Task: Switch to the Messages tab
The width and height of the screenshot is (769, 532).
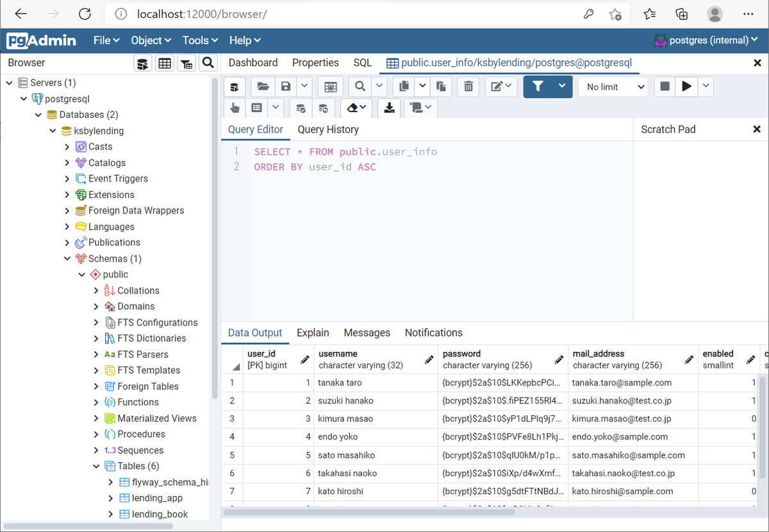Action: (367, 333)
